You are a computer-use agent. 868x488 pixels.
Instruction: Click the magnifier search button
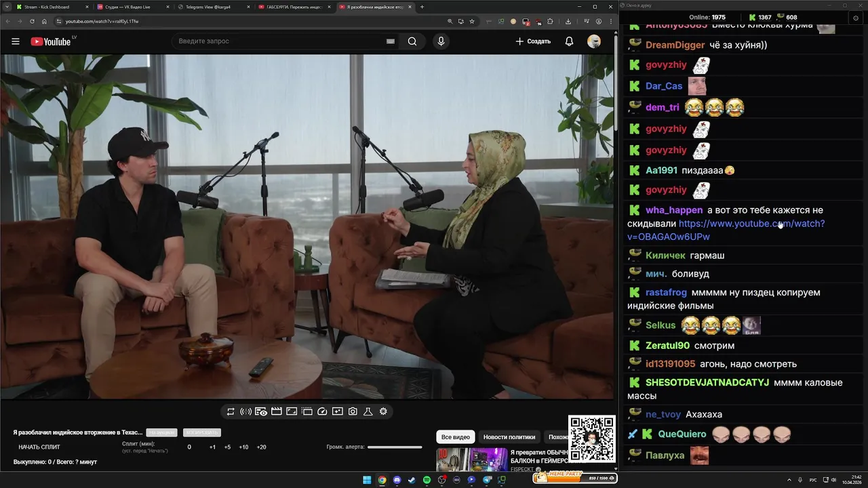click(x=412, y=41)
